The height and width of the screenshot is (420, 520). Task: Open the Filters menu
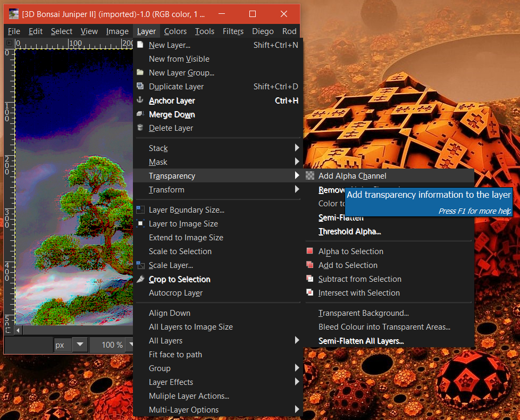coord(233,31)
